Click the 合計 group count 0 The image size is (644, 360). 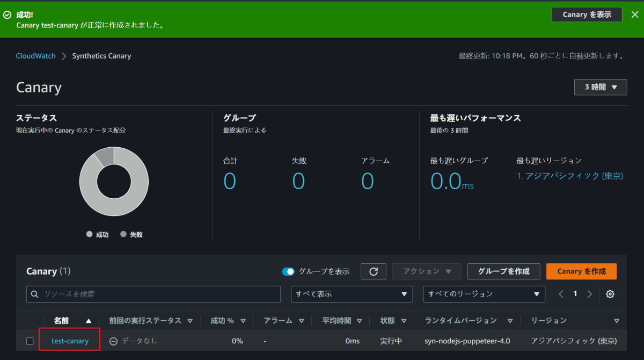click(x=230, y=181)
